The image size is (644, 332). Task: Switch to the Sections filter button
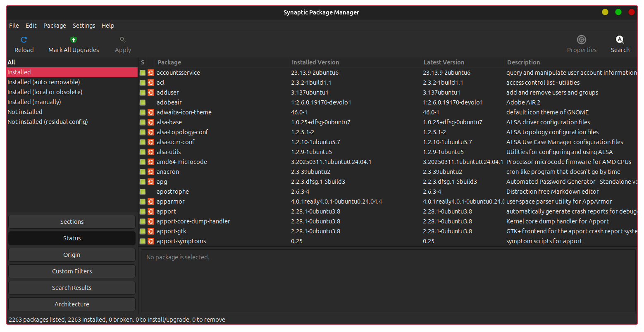point(72,222)
